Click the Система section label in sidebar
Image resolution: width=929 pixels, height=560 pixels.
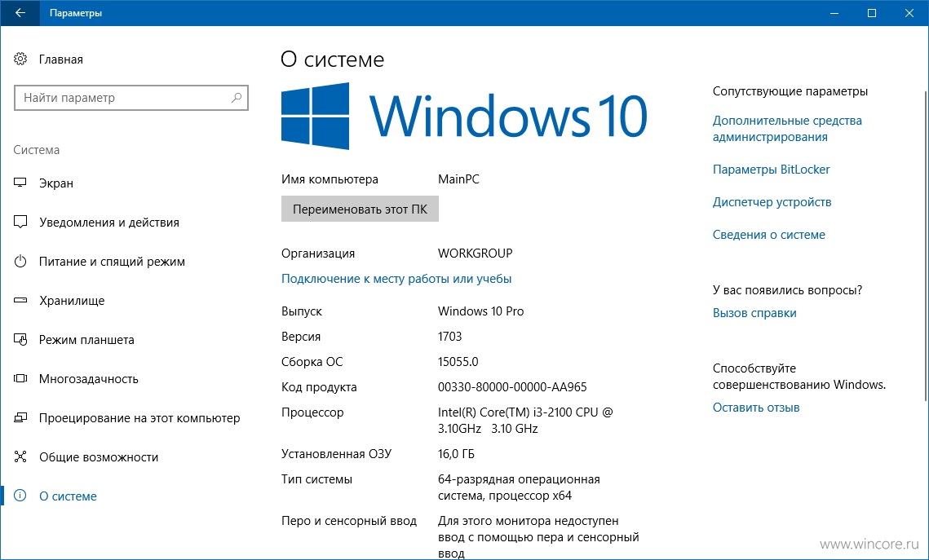point(36,150)
